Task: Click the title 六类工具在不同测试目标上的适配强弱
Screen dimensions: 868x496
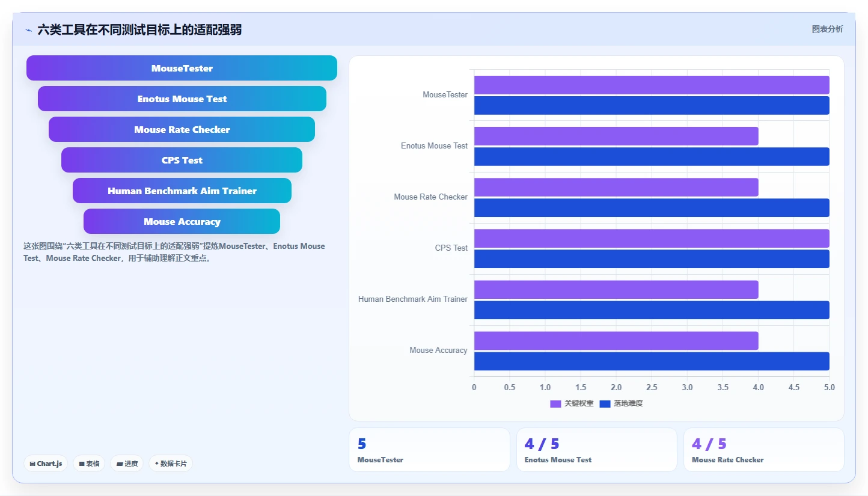Action: [x=139, y=29]
